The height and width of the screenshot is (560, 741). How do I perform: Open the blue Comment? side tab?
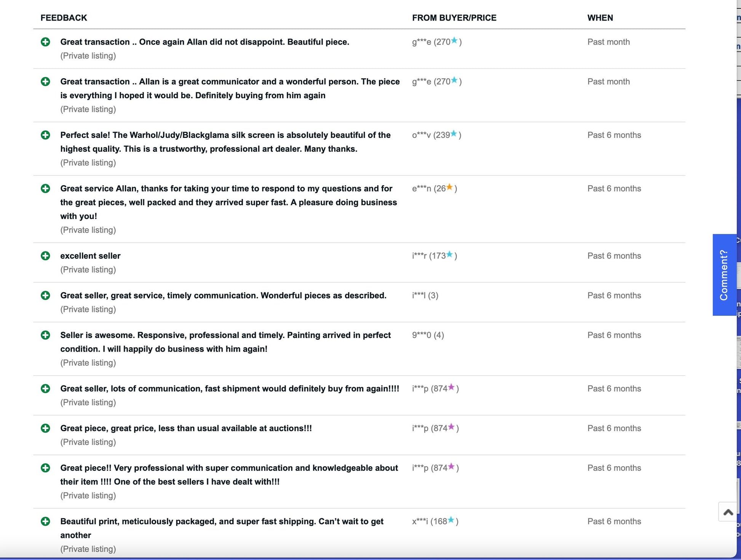(x=724, y=275)
